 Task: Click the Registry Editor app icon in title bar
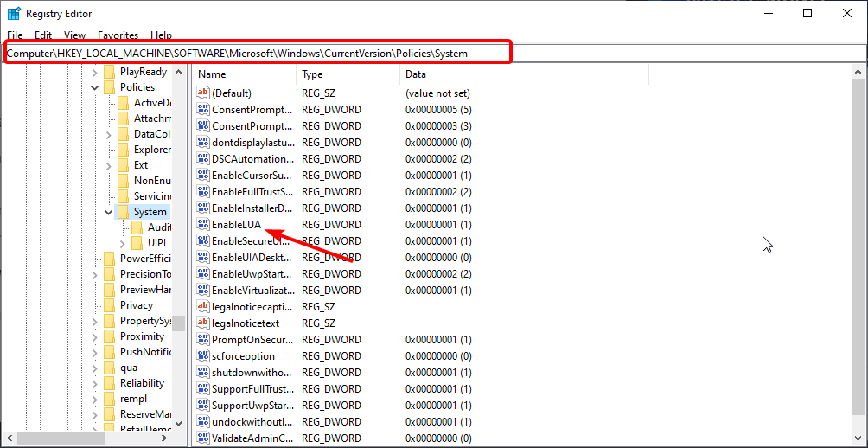tap(14, 13)
